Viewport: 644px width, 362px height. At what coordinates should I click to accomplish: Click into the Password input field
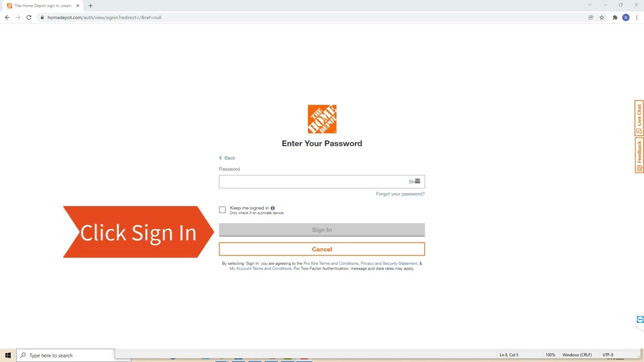[322, 182]
